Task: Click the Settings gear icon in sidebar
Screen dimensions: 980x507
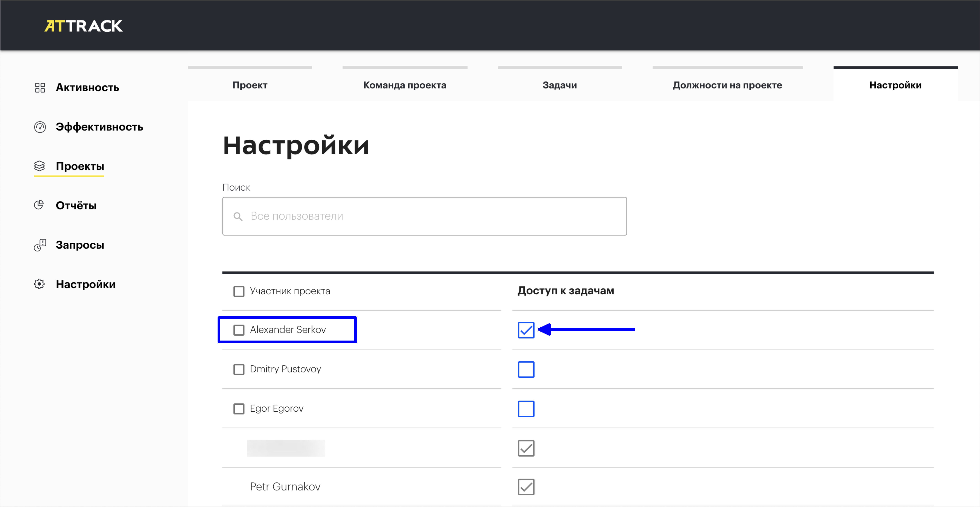Action: pyautogui.click(x=40, y=284)
